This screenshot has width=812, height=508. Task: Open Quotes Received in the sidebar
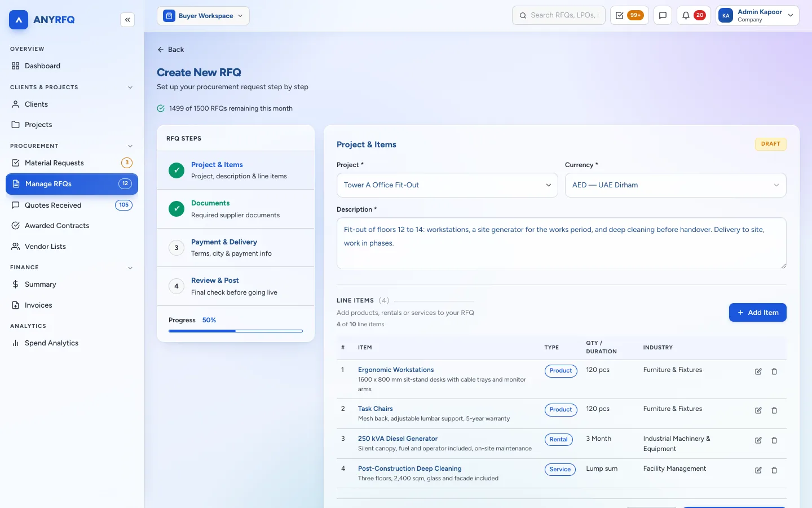(72, 205)
